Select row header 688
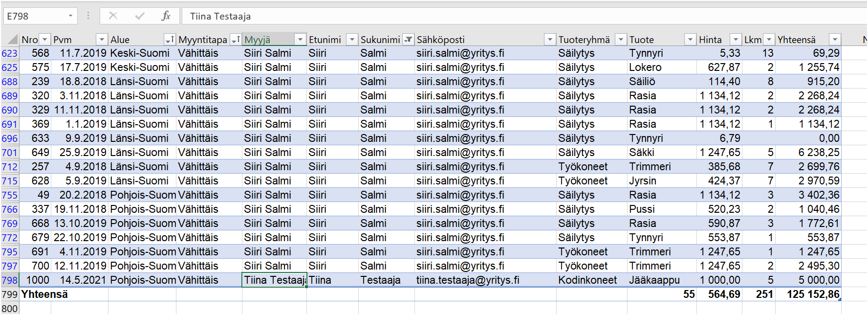Image resolution: width=868 pixels, height=315 pixels. [x=10, y=82]
